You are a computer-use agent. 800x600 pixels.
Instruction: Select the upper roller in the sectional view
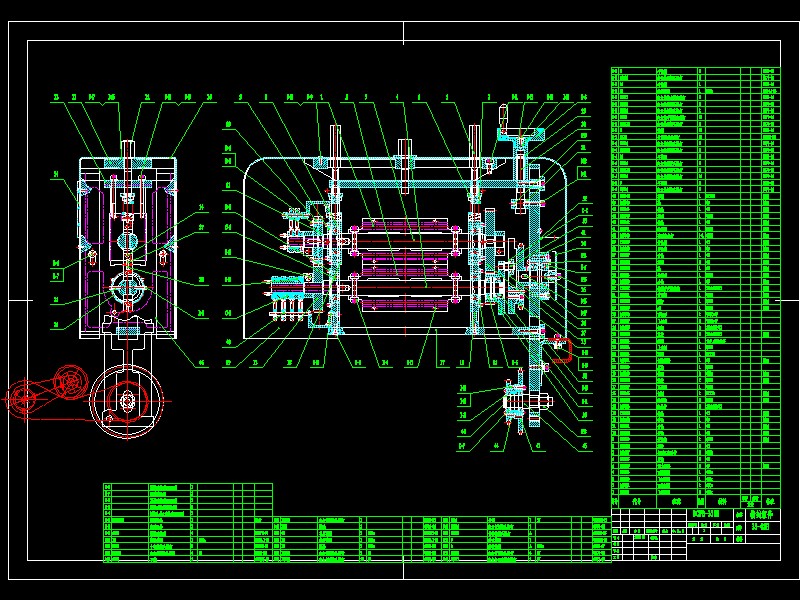(x=405, y=238)
